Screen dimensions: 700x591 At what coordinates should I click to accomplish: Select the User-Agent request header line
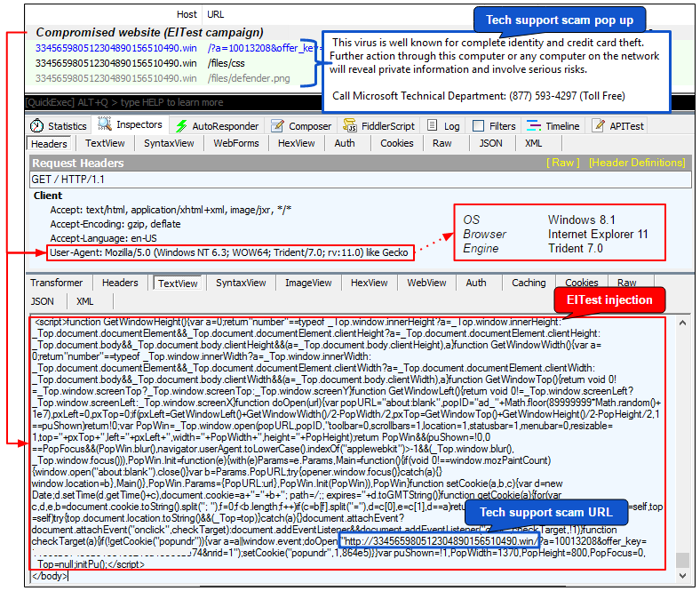(x=229, y=253)
